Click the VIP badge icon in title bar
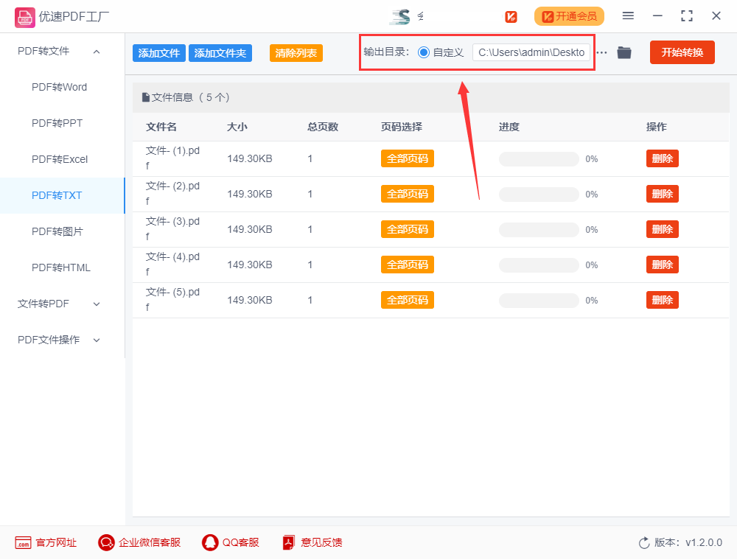 [x=511, y=17]
